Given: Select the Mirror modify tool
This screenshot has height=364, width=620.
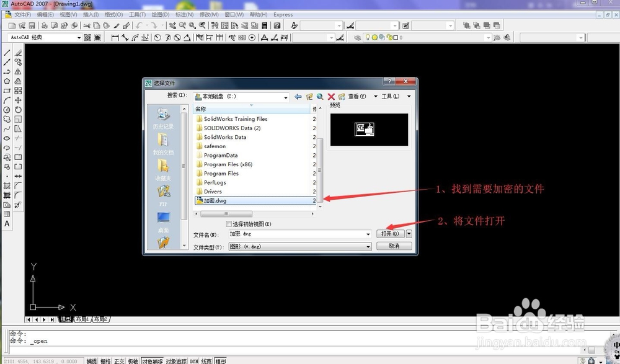Looking at the screenshot, I should click(x=18, y=71).
